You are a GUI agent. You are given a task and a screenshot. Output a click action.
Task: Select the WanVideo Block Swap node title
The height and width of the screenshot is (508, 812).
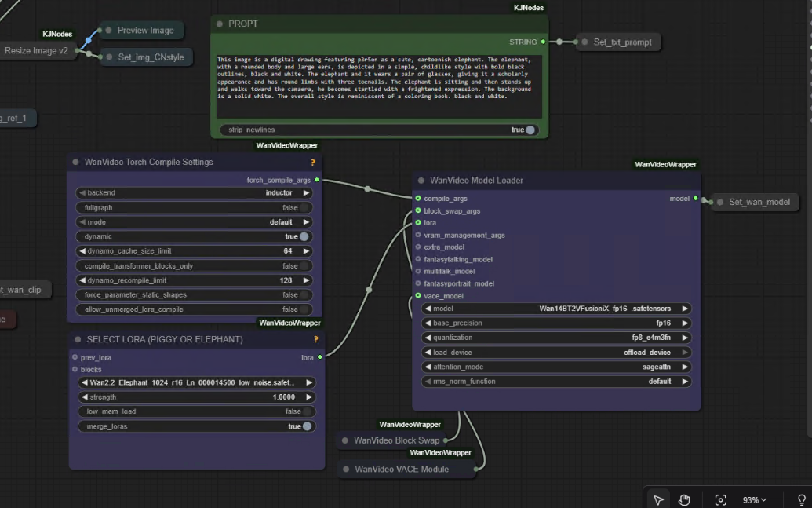pos(397,440)
